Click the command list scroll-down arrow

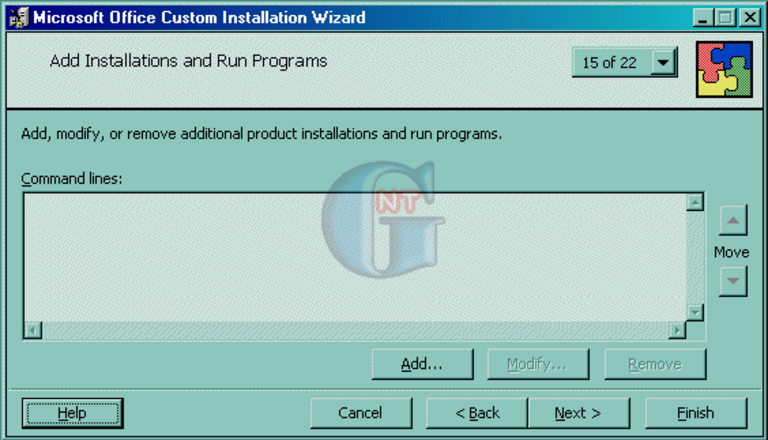pos(695,312)
